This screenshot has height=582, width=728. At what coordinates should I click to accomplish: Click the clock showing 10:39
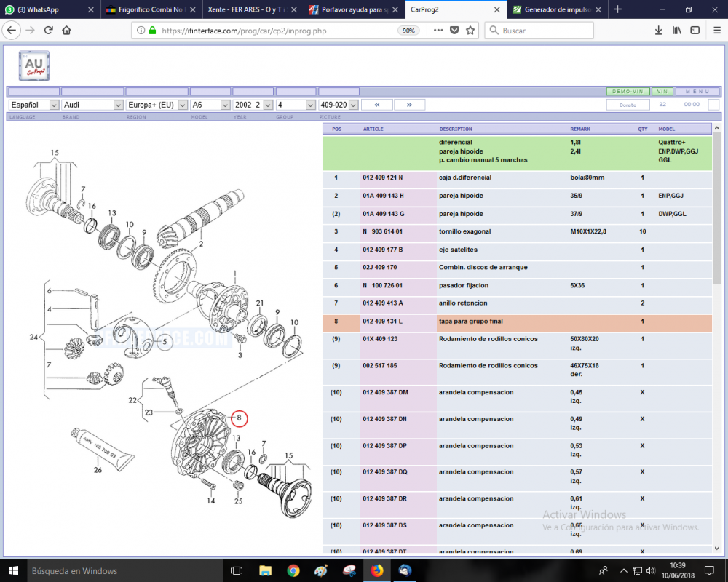pos(677,565)
